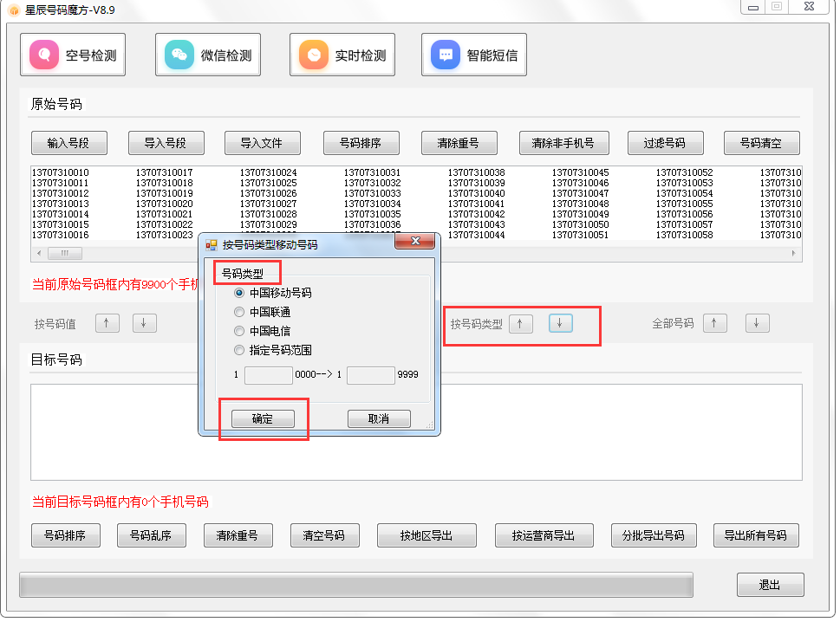Confirm the dialog with 确定
The image size is (840, 622).
click(263, 418)
